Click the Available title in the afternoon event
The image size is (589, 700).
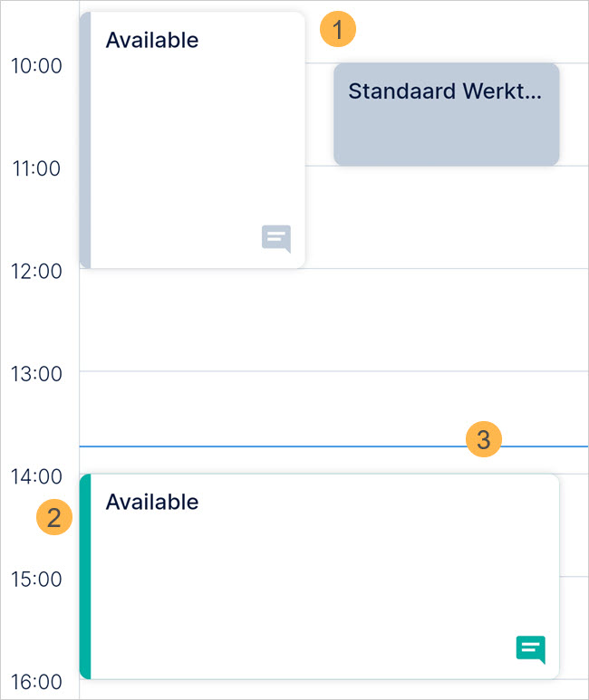[152, 502]
